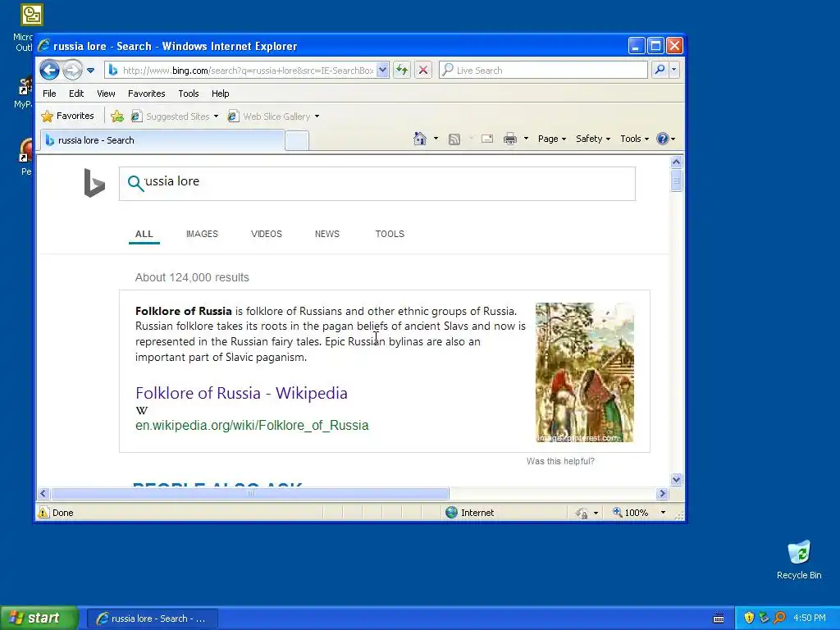
Task: Click russia lore taskbar button
Action: [x=152, y=619]
